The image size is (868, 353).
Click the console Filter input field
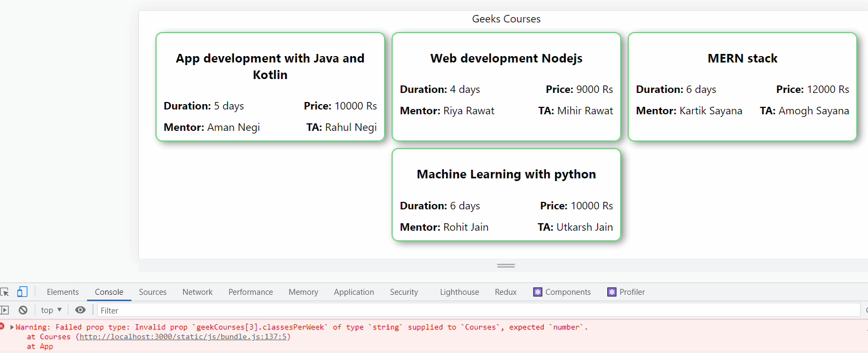pos(475,310)
